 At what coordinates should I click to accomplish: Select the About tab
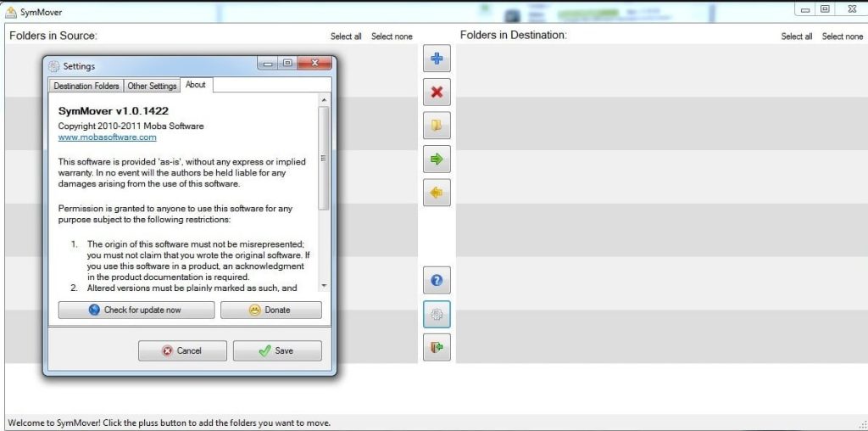pos(196,85)
